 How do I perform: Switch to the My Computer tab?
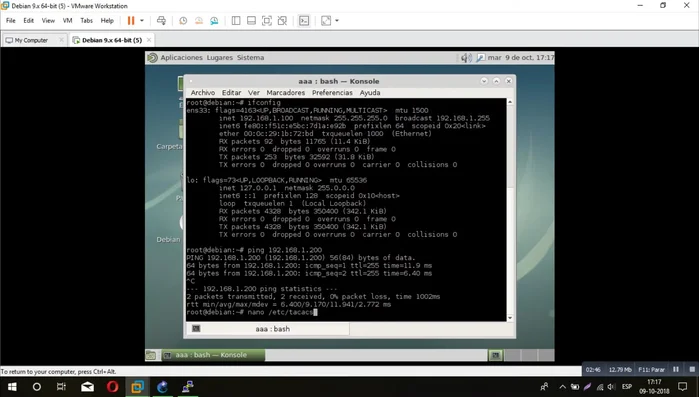pos(31,40)
